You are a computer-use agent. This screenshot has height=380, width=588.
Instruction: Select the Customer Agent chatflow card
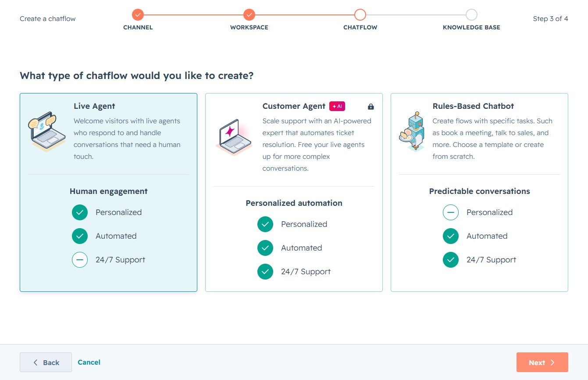pyautogui.click(x=294, y=192)
